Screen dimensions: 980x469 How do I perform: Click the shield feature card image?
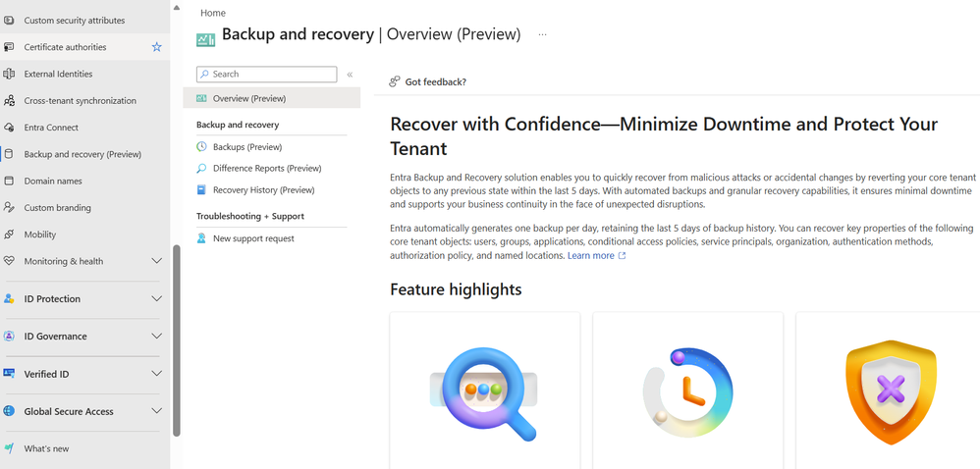tap(891, 392)
